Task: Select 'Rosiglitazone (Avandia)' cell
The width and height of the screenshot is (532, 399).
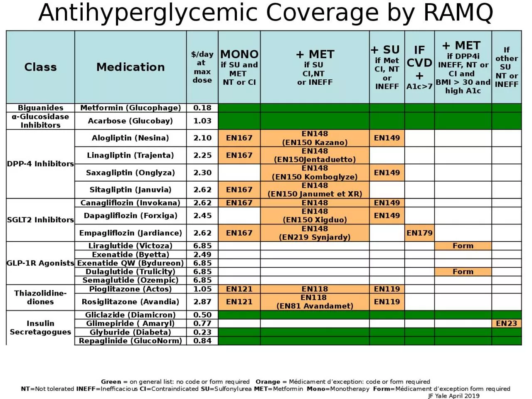Action: [x=131, y=302]
